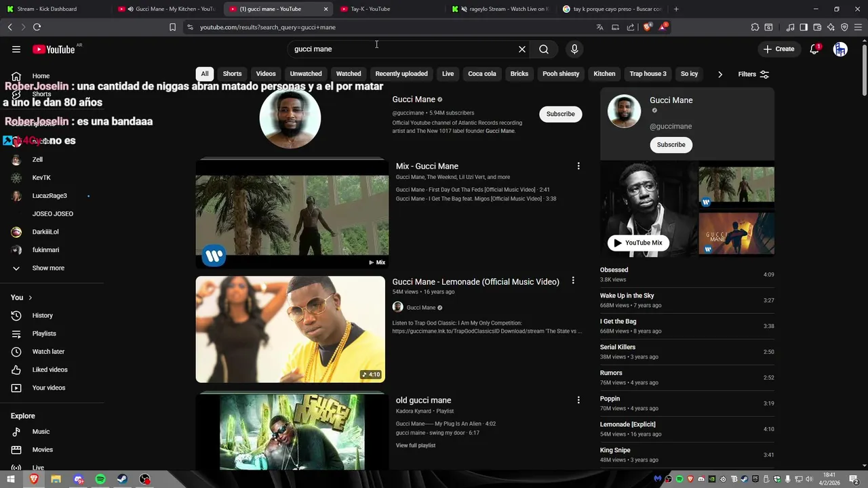Open View full playlist link

tap(416, 445)
